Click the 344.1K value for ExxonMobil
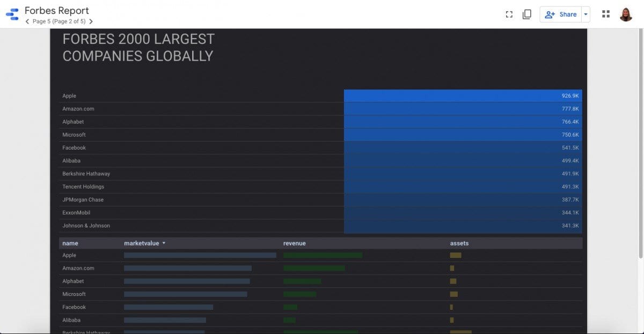 pos(570,213)
